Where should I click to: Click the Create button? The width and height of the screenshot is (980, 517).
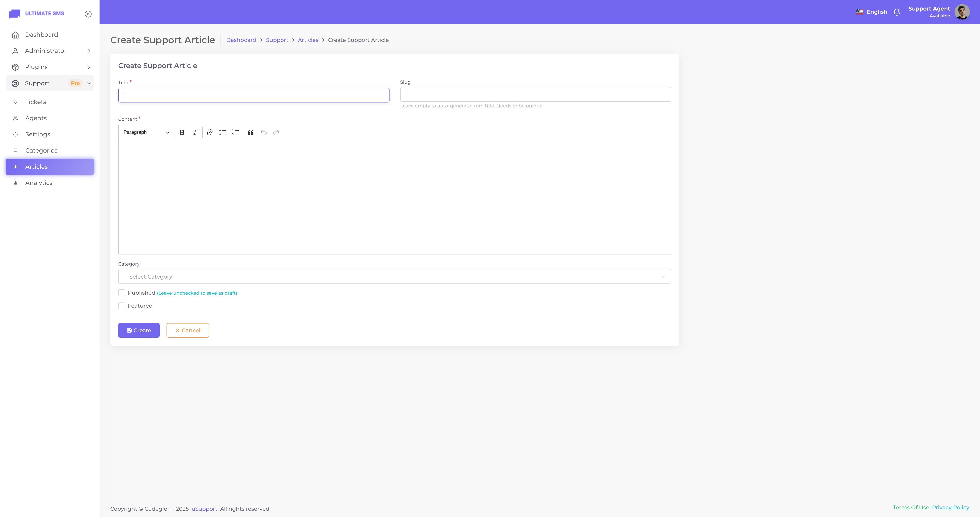click(x=139, y=330)
